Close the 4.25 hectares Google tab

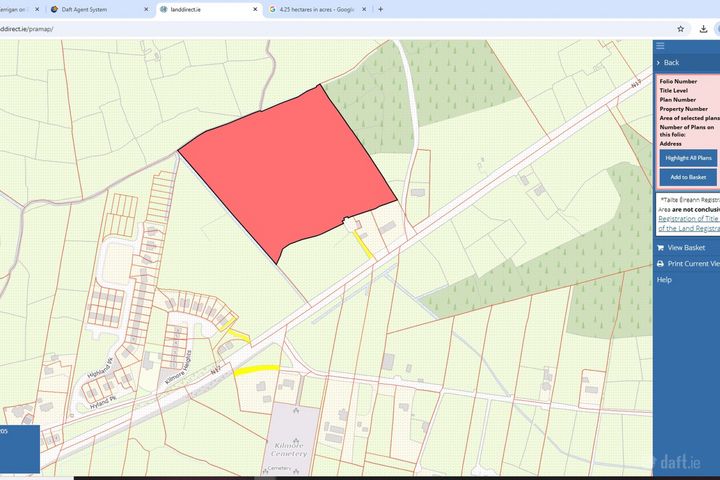(364, 9)
